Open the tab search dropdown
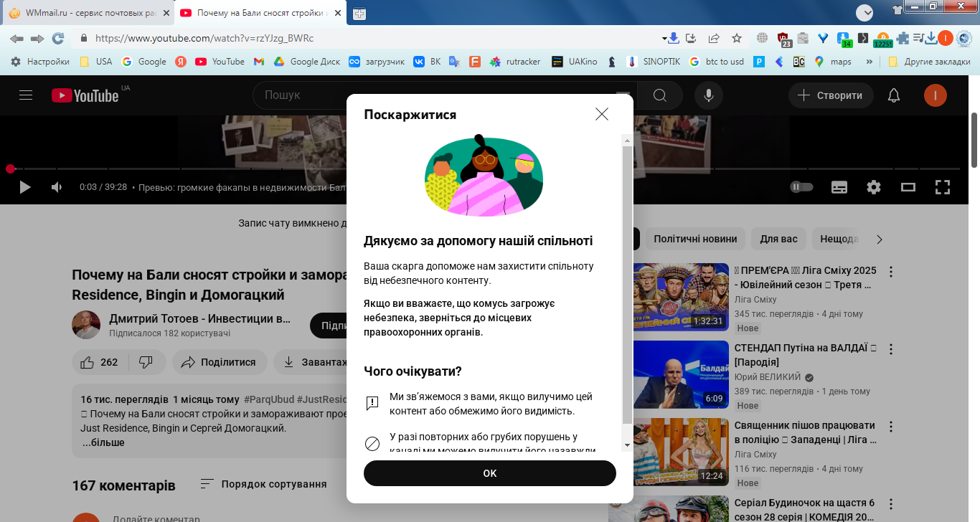The height and width of the screenshot is (522, 980). [x=864, y=12]
